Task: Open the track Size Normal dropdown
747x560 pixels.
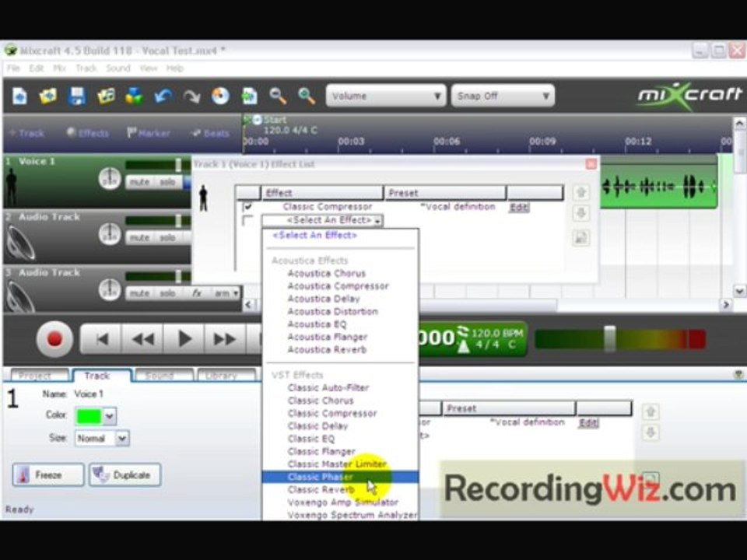Action: (122, 438)
